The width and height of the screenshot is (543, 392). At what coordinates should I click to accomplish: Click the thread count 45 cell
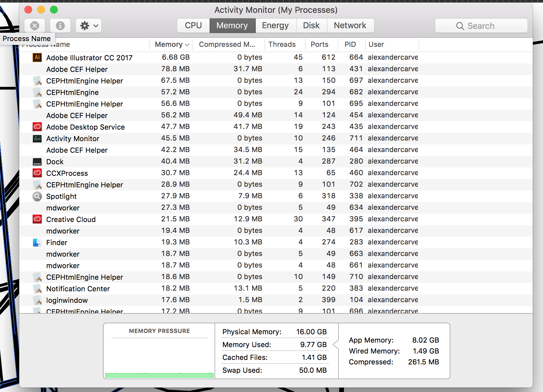coord(298,57)
